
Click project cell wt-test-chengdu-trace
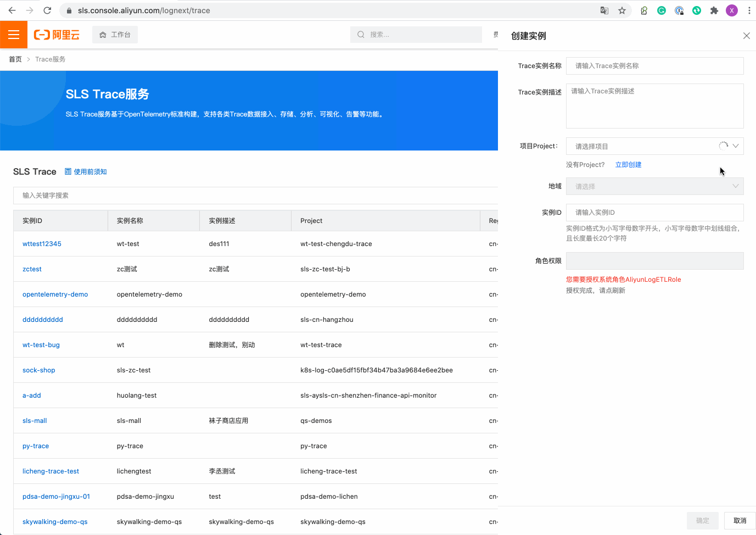coord(336,244)
